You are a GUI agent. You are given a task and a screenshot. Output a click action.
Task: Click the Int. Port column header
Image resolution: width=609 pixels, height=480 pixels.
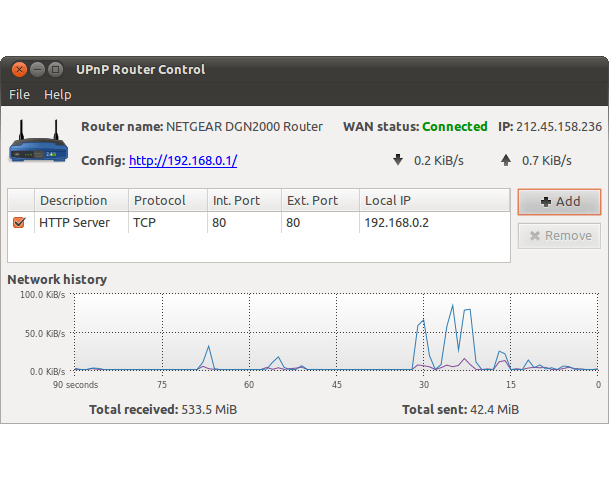click(x=244, y=200)
